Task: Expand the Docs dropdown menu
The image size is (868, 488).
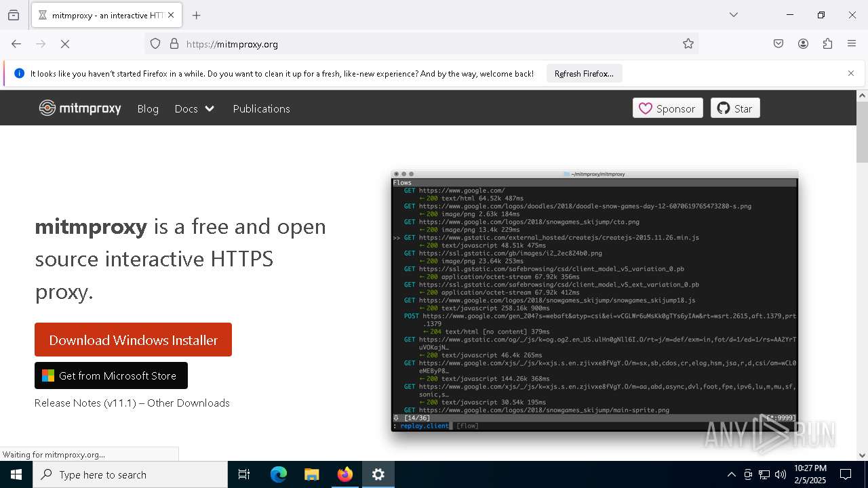Action: tap(195, 108)
